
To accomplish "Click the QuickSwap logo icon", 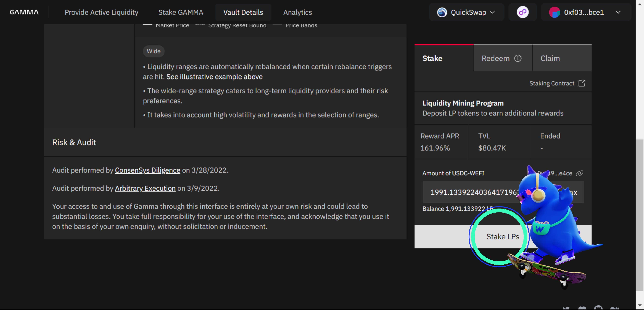I will pyautogui.click(x=442, y=12).
